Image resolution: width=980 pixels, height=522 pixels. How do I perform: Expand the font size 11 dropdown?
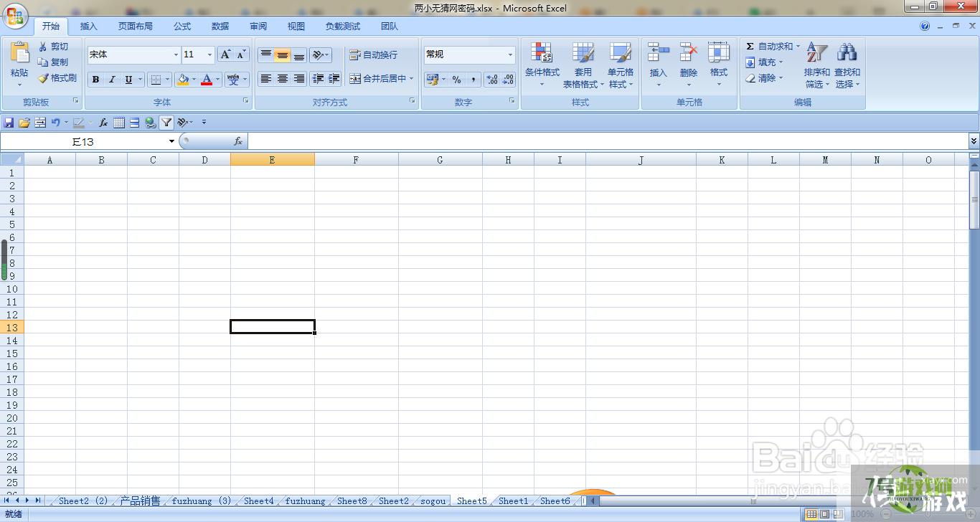pos(209,54)
